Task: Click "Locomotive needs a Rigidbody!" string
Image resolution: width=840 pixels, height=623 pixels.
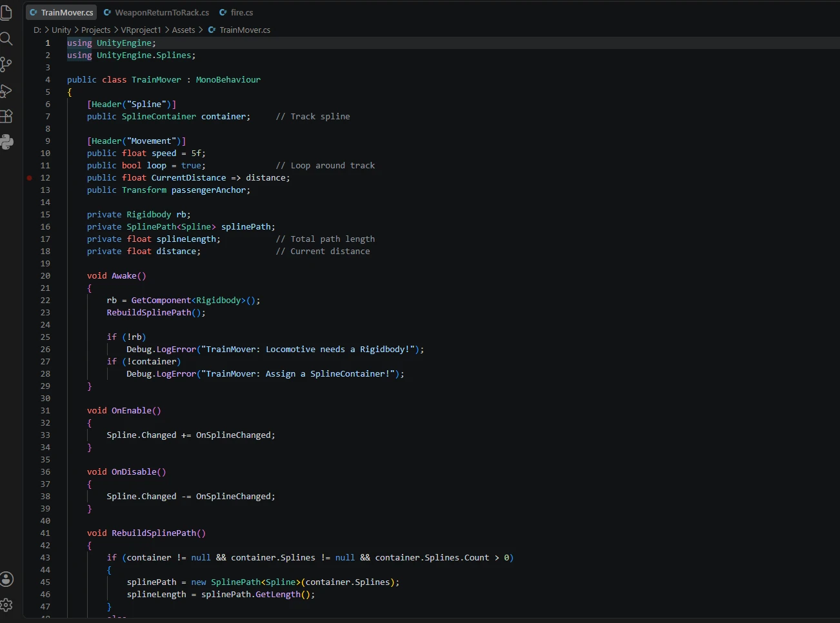Action: (x=340, y=349)
